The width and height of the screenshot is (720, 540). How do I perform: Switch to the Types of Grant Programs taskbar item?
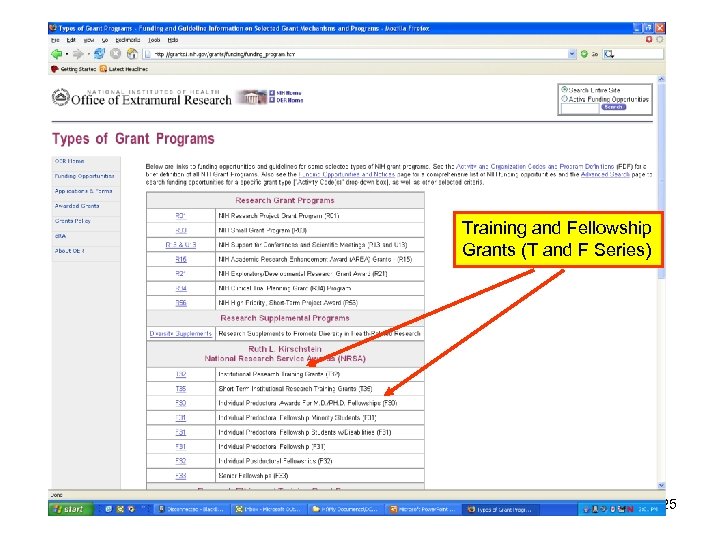500,509
